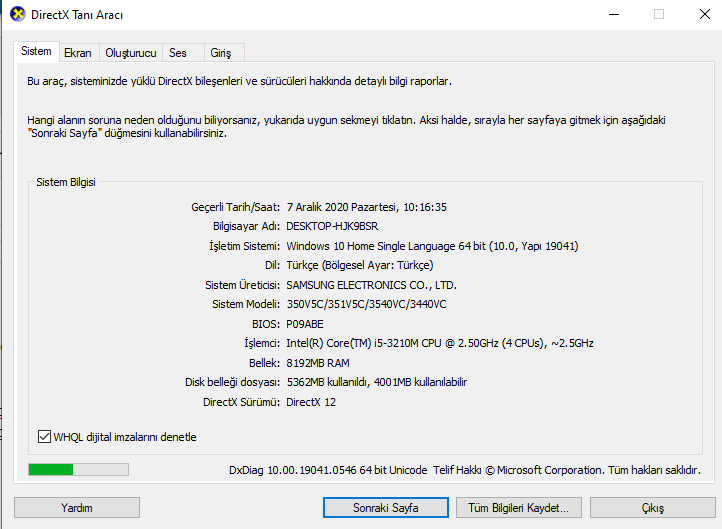Click the Intel Core i5-3210M processor text
The height and width of the screenshot is (529, 722).
click(440, 343)
